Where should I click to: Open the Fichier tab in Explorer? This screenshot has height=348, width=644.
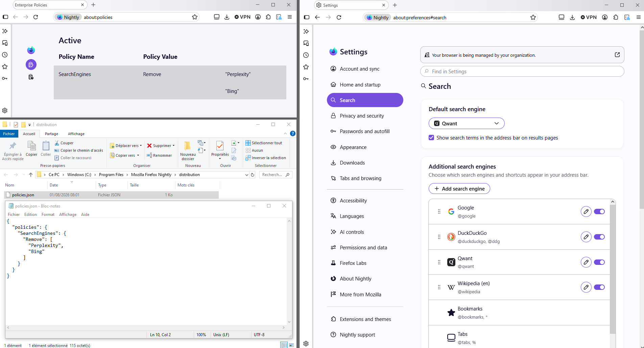(x=9, y=134)
